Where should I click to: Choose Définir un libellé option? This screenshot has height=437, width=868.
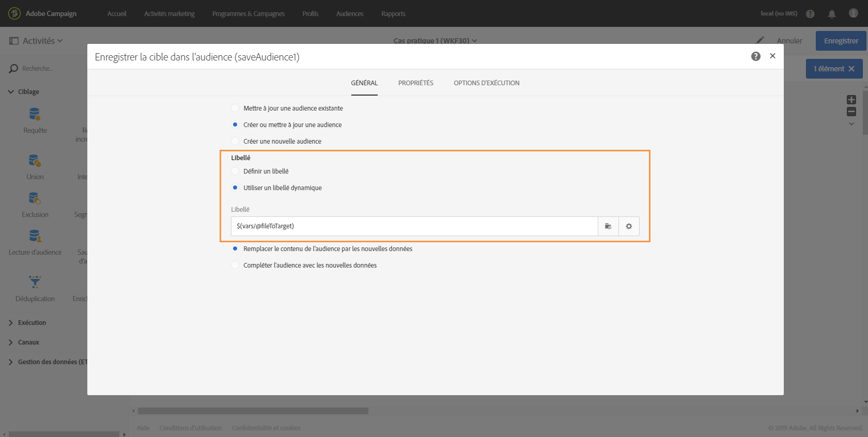point(235,171)
